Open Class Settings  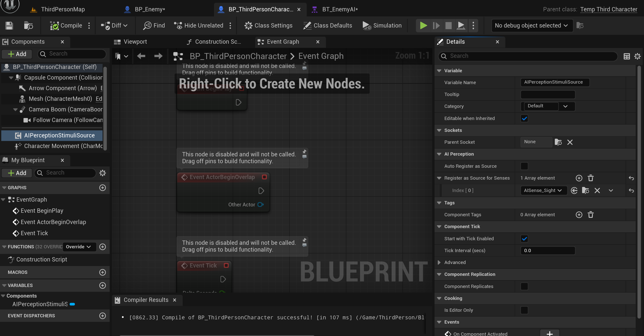pyautogui.click(x=268, y=26)
